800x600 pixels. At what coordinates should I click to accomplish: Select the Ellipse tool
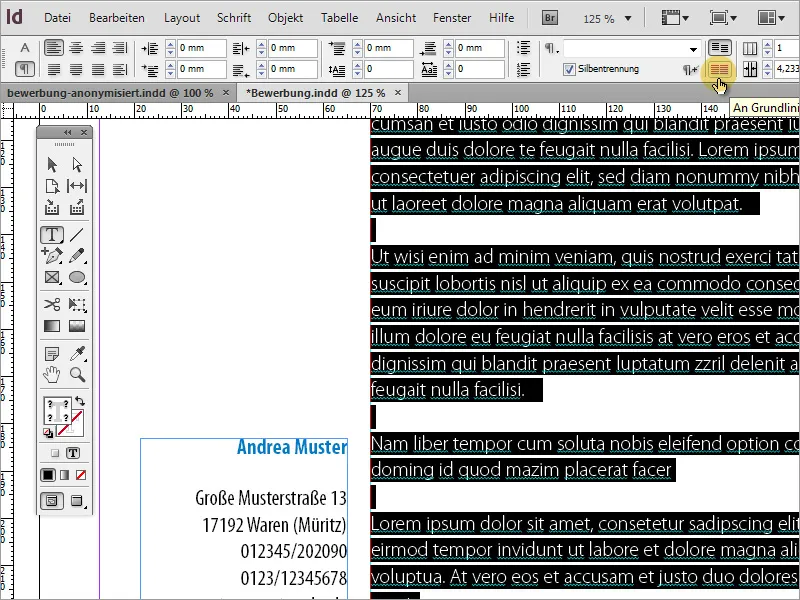point(77,277)
